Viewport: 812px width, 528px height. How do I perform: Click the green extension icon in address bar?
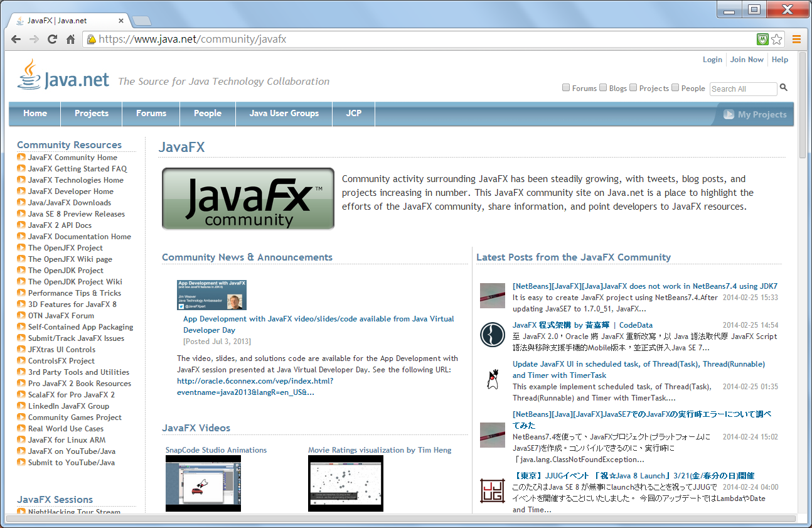(x=762, y=39)
